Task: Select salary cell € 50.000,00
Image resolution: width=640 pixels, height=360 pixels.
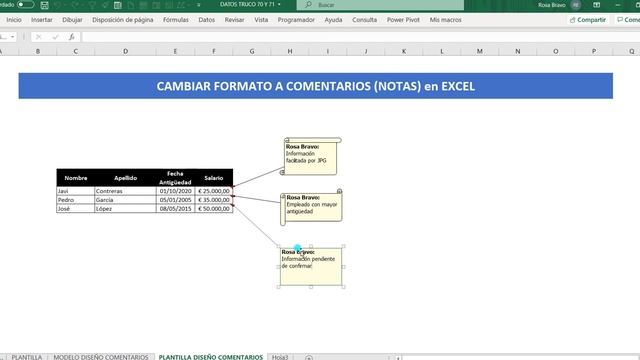Action: pos(214,209)
